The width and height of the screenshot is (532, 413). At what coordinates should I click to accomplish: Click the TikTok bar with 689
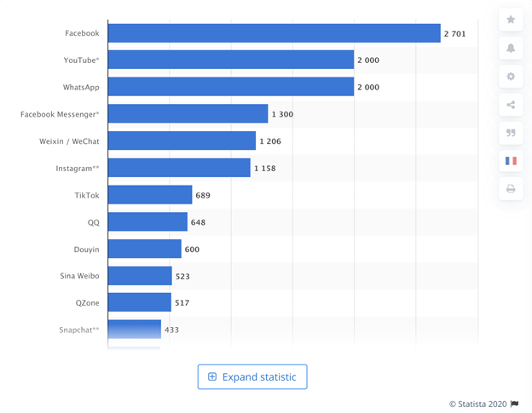(x=150, y=194)
